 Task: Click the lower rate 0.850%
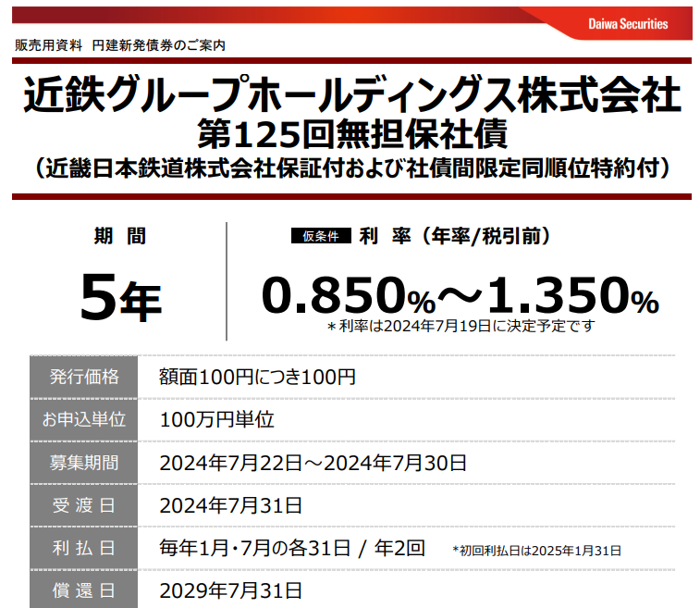(349, 295)
